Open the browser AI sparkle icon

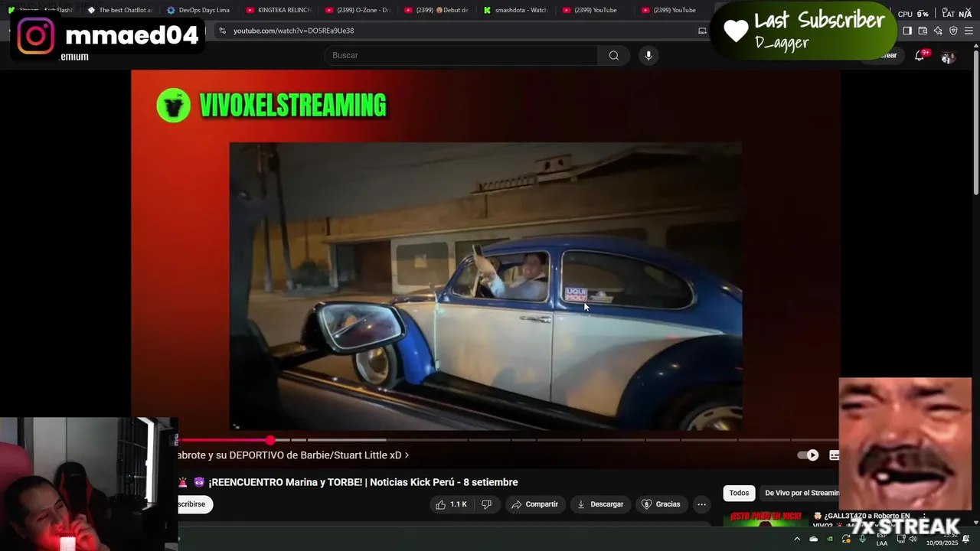coord(938,31)
